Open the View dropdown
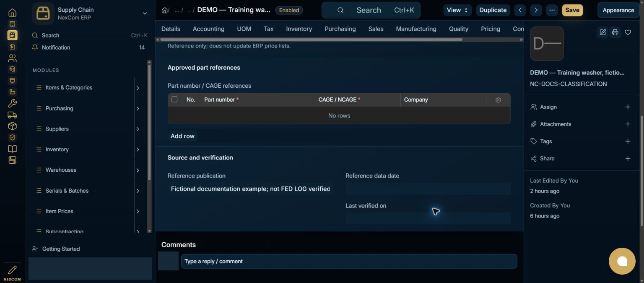Viewport: 644px width, 283px height. point(457,10)
